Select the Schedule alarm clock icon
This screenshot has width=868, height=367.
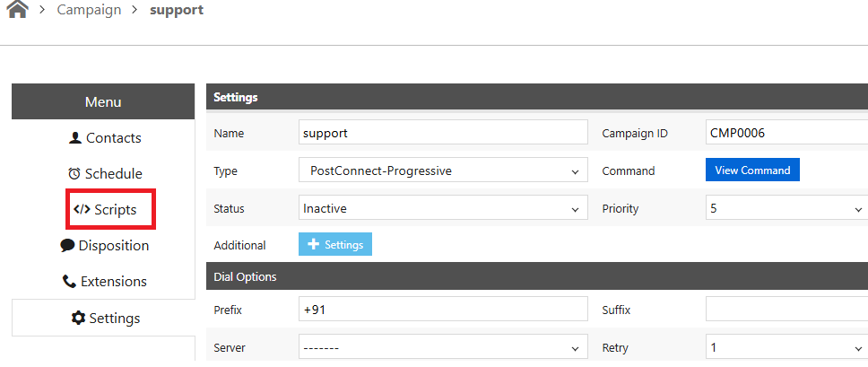point(74,174)
